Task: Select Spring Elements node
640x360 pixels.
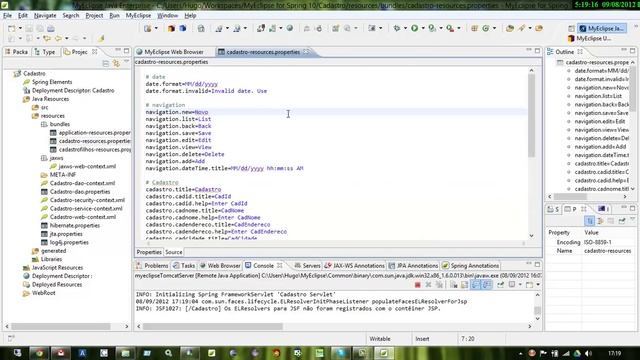Action: (x=52, y=82)
